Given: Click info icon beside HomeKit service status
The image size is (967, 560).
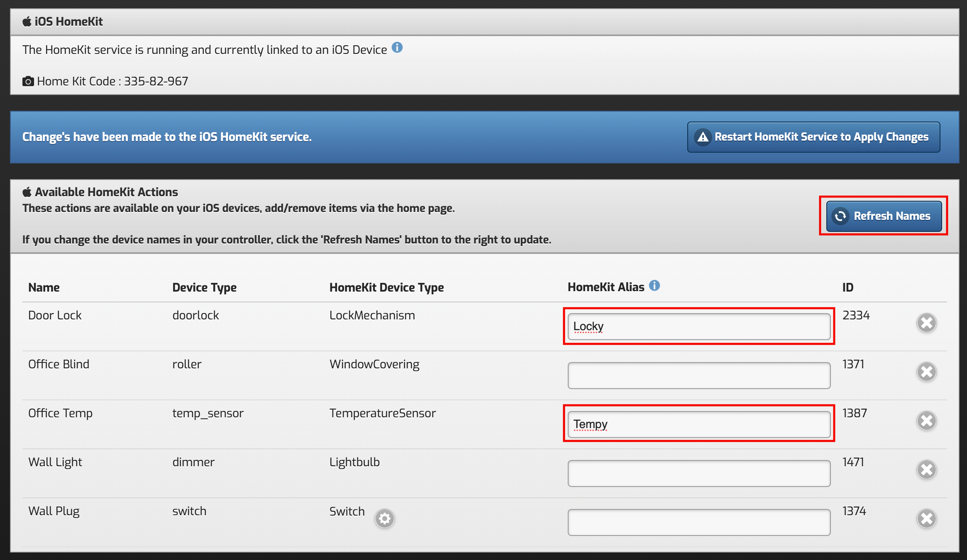Looking at the screenshot, I should [397, 48].
